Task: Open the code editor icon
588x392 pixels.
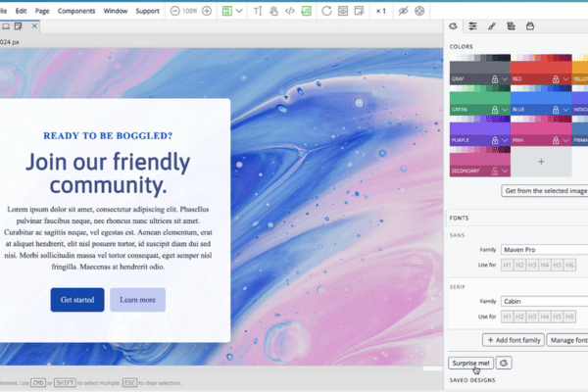Action: (289, 11)
